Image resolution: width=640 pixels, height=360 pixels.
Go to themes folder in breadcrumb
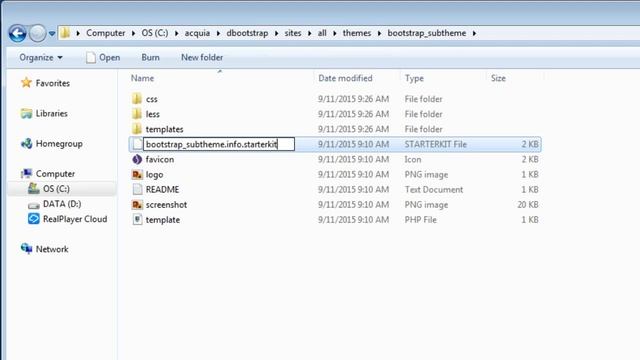pyautogui.click(x=357, y=33)
